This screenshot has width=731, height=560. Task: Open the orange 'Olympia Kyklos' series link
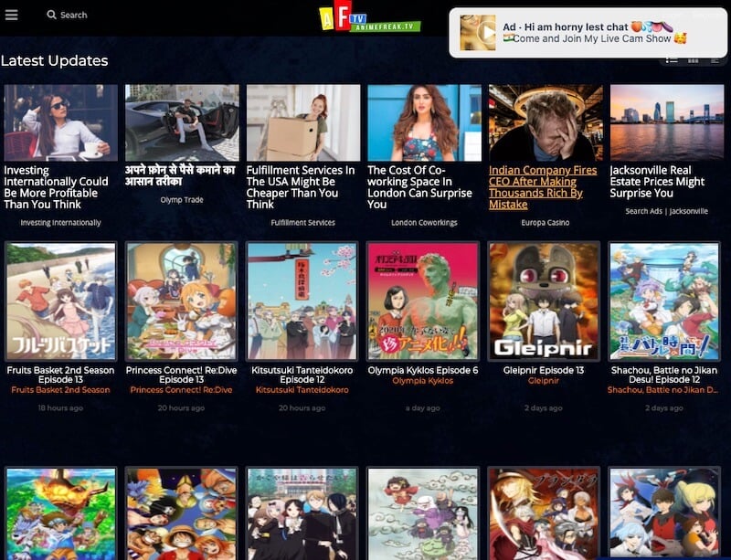point(423,381)
